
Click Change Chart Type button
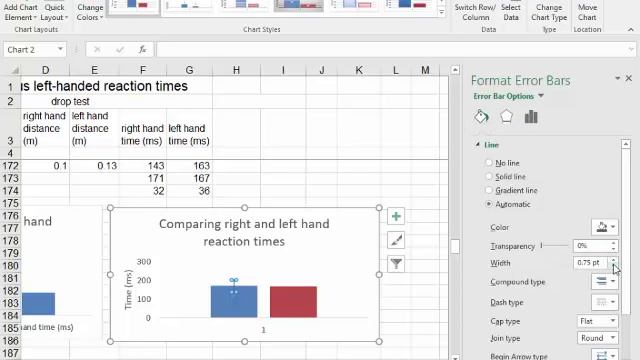(x=549, y=12)
